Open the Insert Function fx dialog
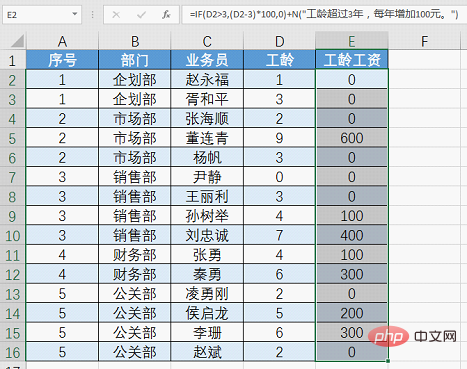The width and height of the screenshot is (467, 369). 166,15
